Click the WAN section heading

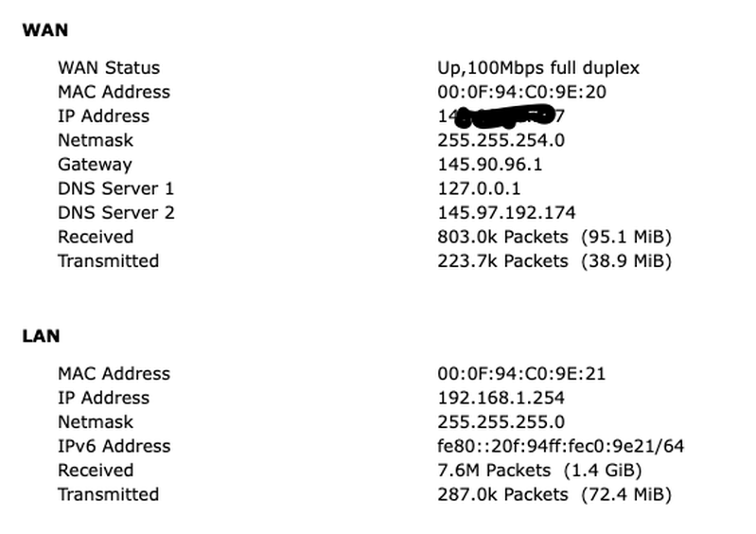coord(44,30)
